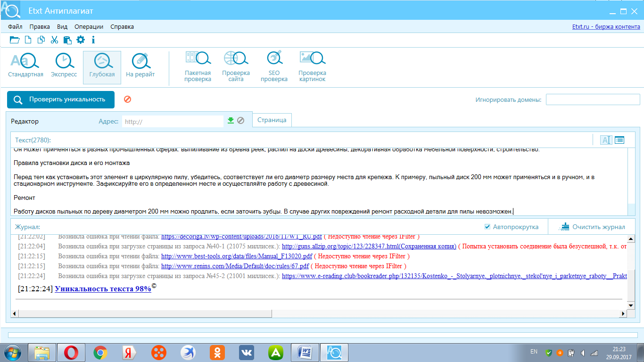Image resolution: width=644 pixels, height=362 pixels.
Task: Open guns.allzip.org log link
Action: click(x=369, y=246)
